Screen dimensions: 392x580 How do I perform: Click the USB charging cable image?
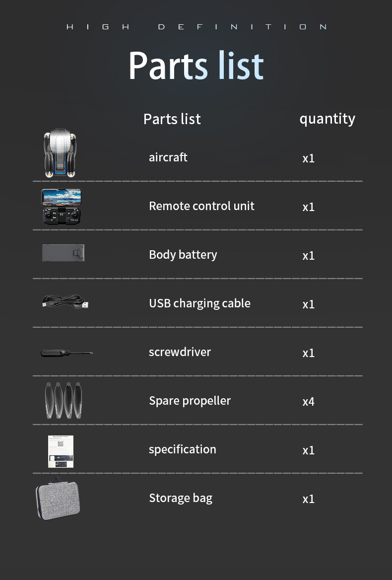click(65, 301)
